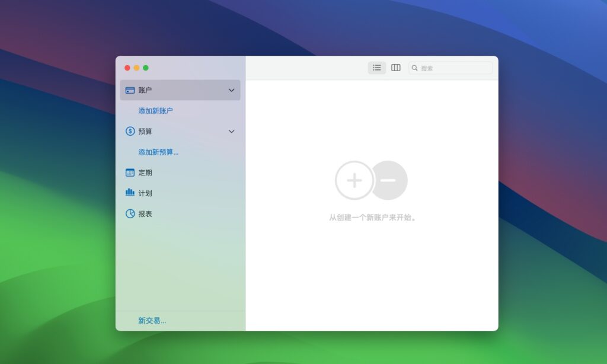Image resolution: width=607 pixels, height=364 pixels.
Task: Click the magnifier icon in the search box
Action: click(x=414, y=68)
